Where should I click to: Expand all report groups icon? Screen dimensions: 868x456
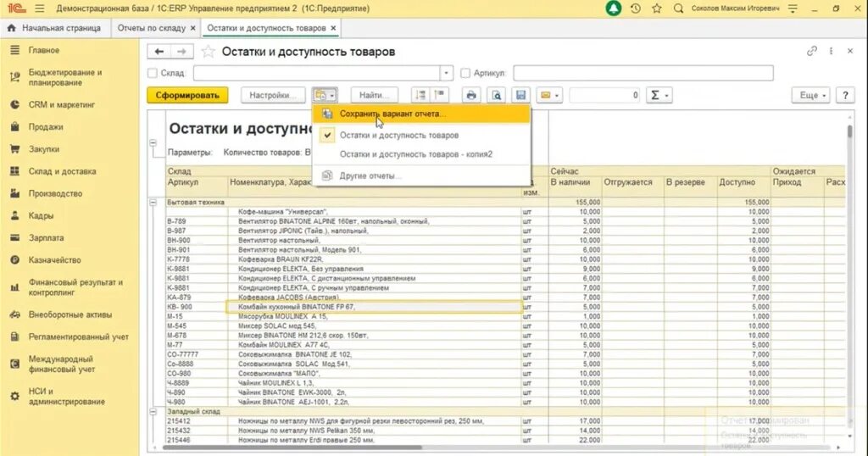[420, 95]
